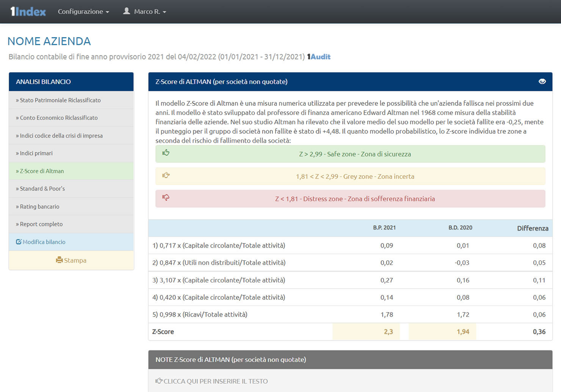Click the printer icon next to Stampa
Viewport: 561px width, 392px height.
pos(59,260)
